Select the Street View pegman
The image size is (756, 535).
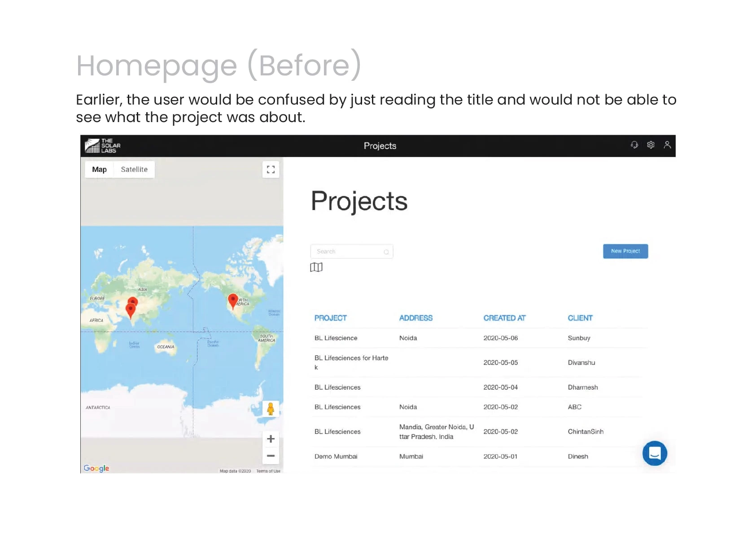[271, 408]
